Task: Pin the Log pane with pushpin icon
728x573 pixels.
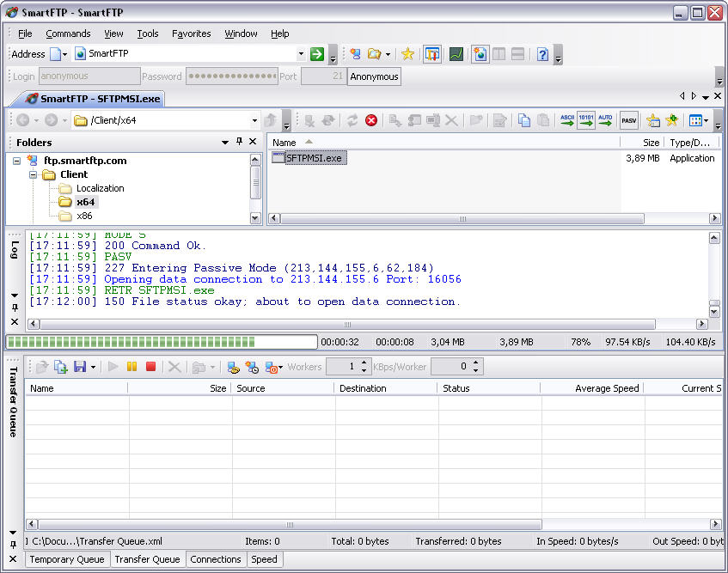Action: tap(15, 308)
